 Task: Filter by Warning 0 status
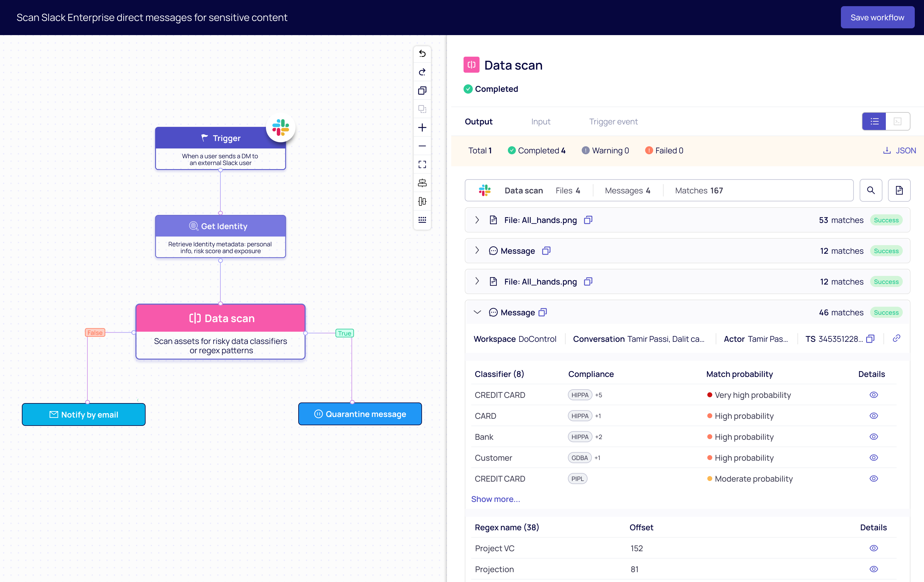click(x=605, y=151)
